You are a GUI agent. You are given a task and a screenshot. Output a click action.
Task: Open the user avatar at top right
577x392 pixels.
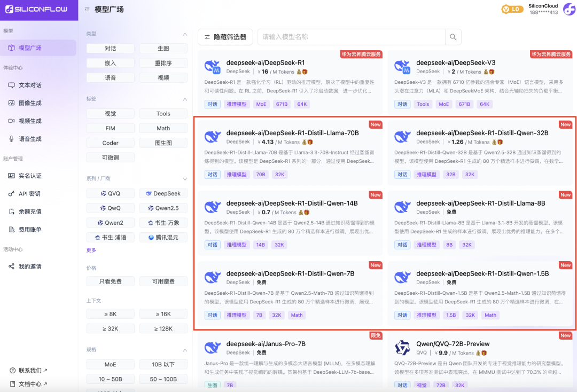568,10
